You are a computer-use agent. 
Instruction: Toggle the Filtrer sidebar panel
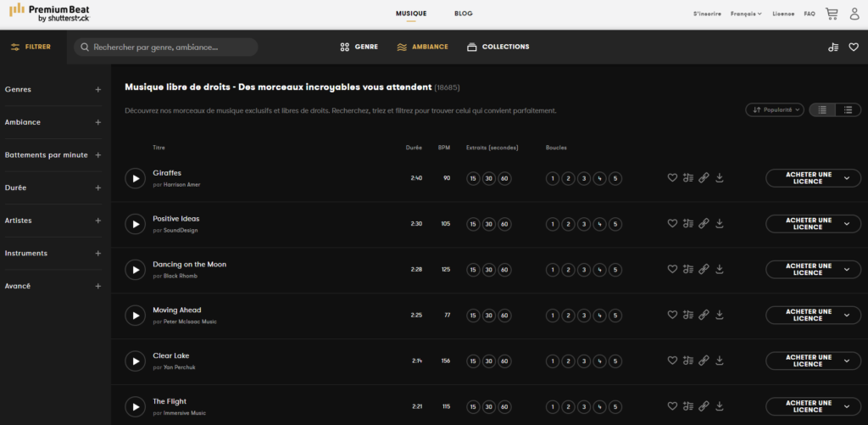pos(31,47)
